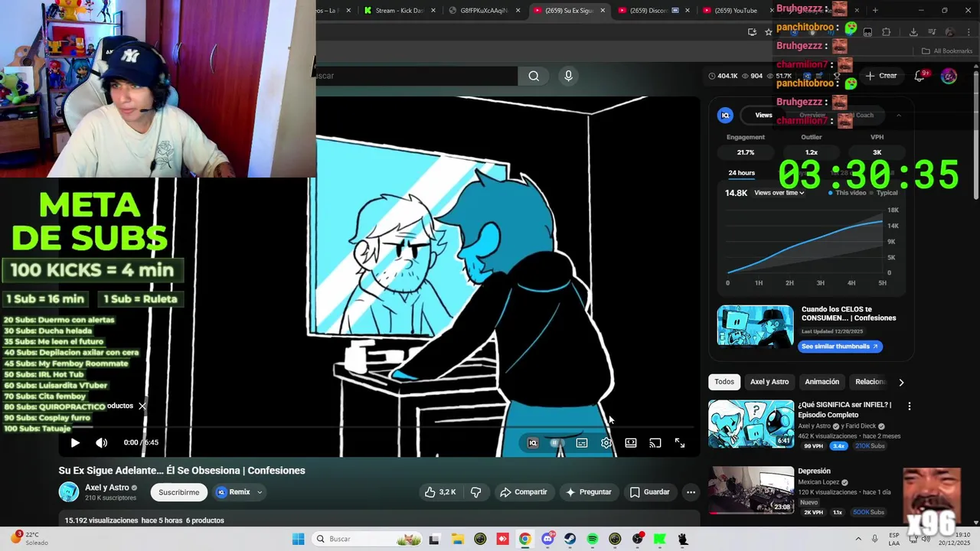The height and width of the screenshot is (551, 980).
Task: Close the Stream - Kick tab
Action: coord(433,11)
